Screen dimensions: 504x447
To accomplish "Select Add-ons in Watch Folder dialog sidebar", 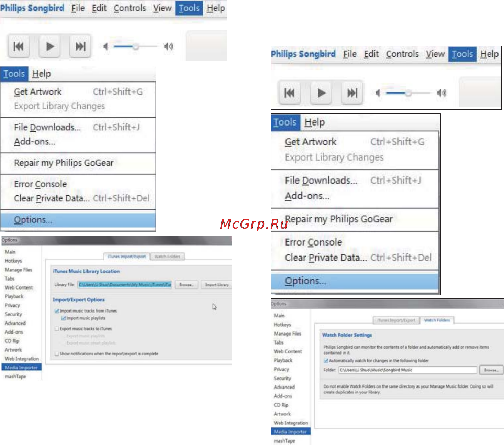I will pyautogui.click(x=283, y=396).
